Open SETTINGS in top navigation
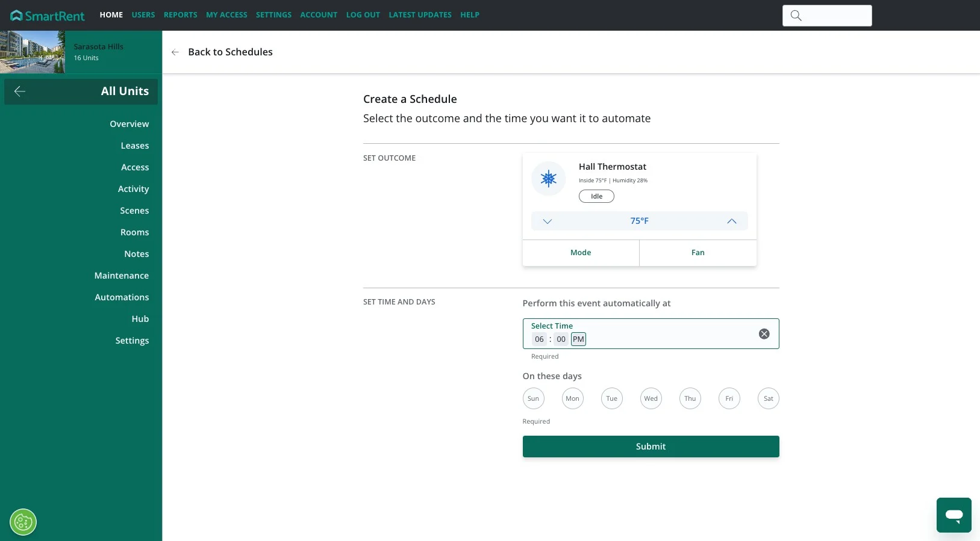This screenshot has height=541, width=980. (x=273, y=15)
